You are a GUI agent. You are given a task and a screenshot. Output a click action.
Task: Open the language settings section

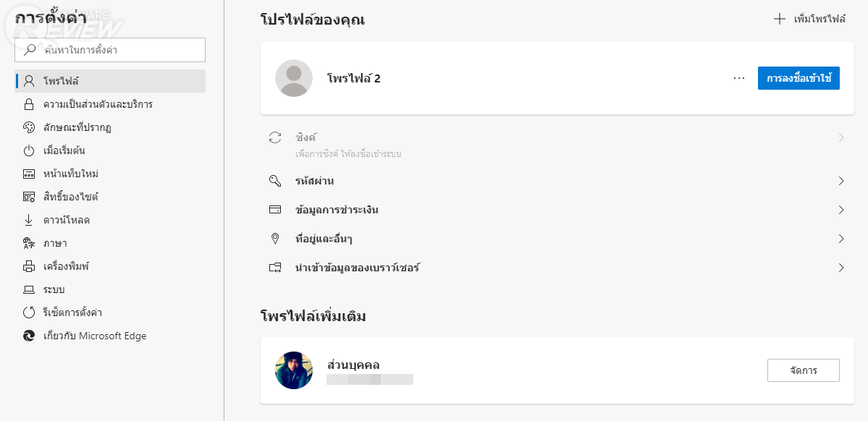click(55, 243)
